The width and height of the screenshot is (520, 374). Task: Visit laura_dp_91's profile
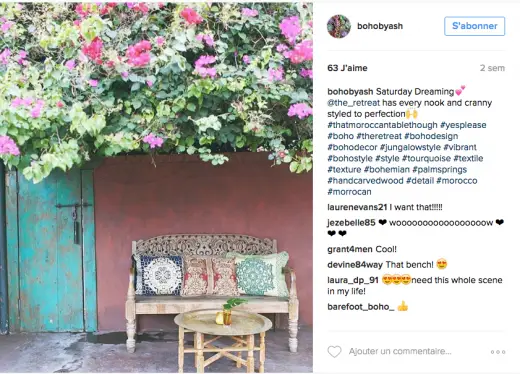click(353, 280)
